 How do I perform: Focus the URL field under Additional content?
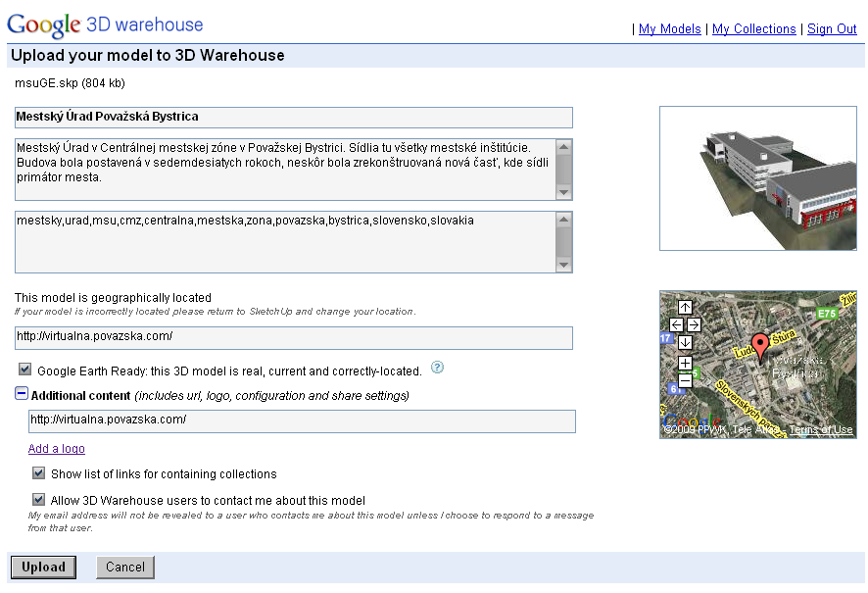pos(303,421)
